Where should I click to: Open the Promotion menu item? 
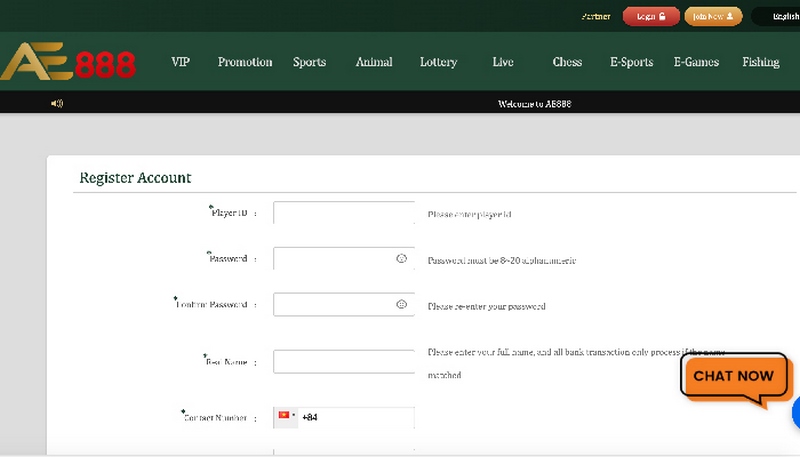point(245,62)
